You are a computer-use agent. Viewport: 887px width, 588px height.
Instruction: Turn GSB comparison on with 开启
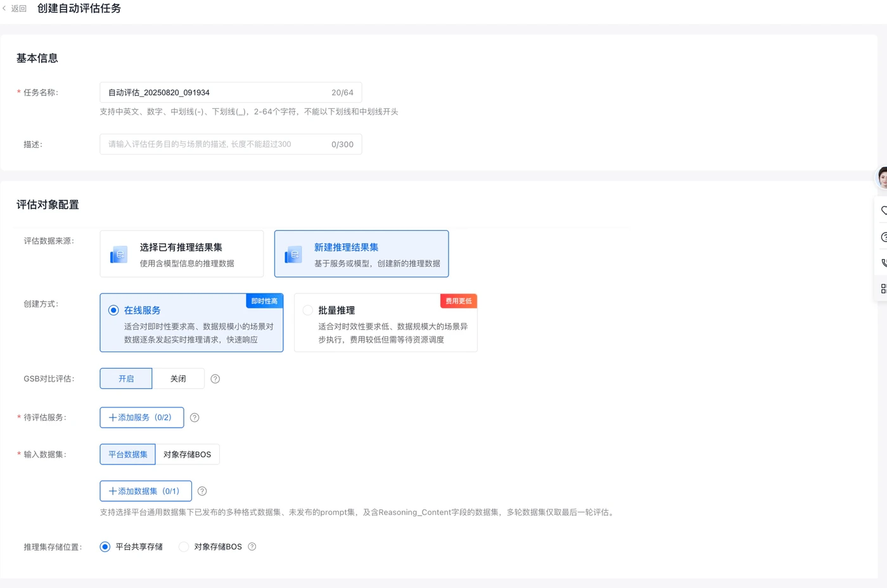(x=126, y=378)
